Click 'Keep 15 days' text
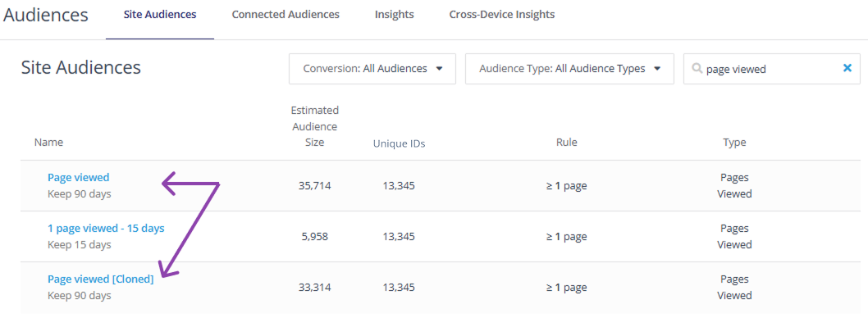This screenshot has width=868, height=327. click(x=79, y=244)
